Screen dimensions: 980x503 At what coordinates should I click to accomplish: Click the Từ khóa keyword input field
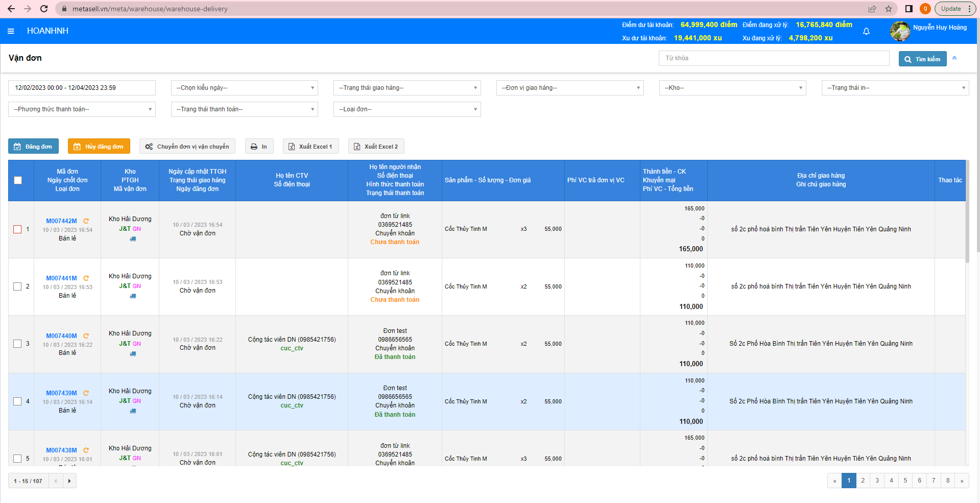click(x=774, y=58)
